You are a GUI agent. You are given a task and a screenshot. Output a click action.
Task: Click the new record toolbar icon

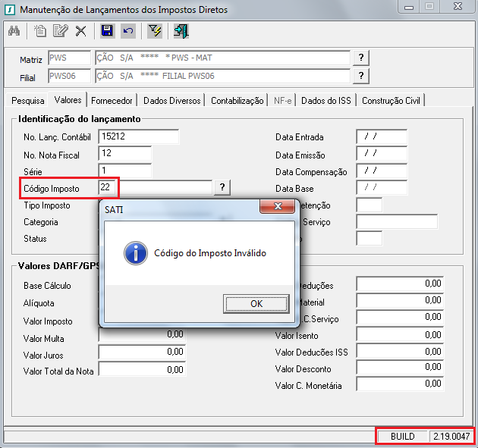click(41, 31)
